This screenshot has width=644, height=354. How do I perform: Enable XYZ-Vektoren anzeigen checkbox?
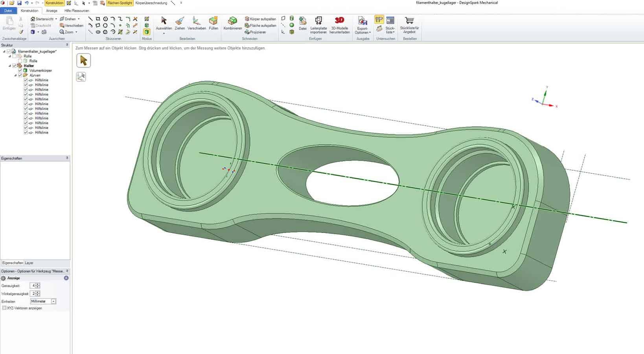(4, 308)
